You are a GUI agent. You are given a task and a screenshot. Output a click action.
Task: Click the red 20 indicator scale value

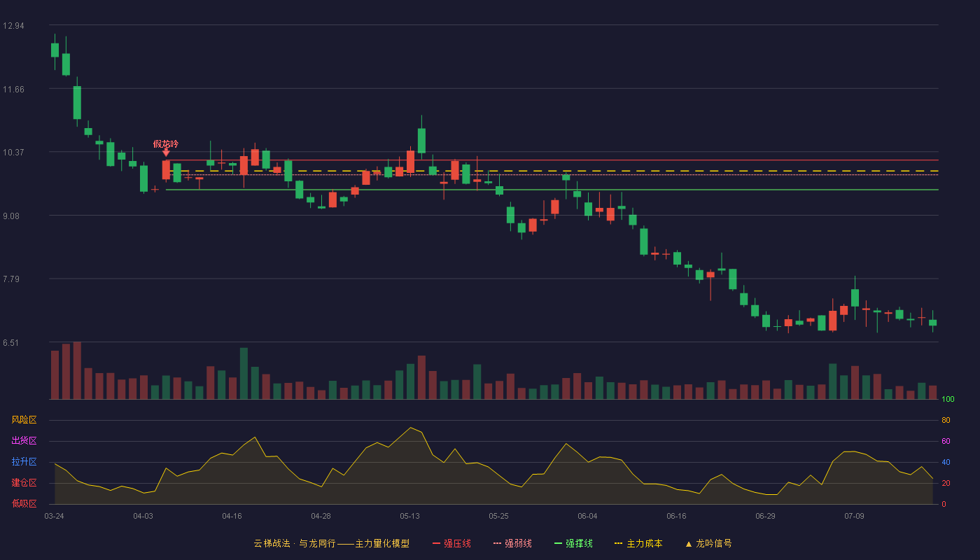(x=946, y=484)
